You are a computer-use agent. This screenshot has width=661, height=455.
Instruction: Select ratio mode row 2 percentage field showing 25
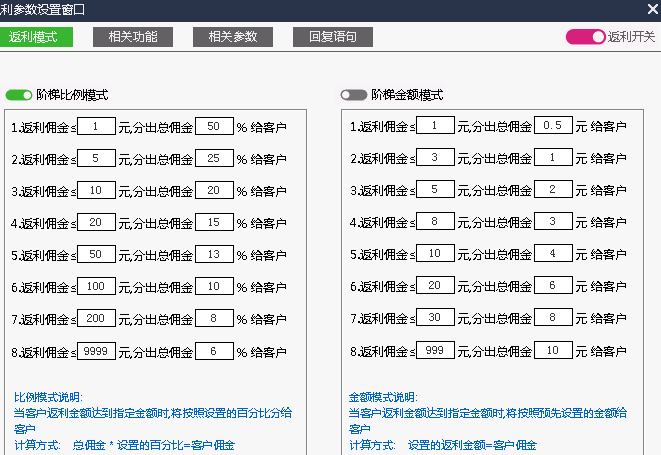[x=214, y=159]
